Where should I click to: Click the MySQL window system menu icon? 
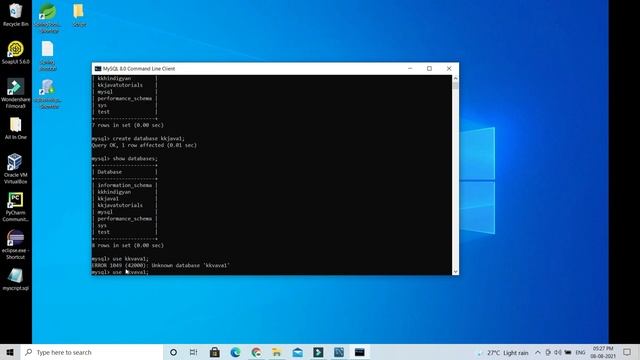[98, 69]
